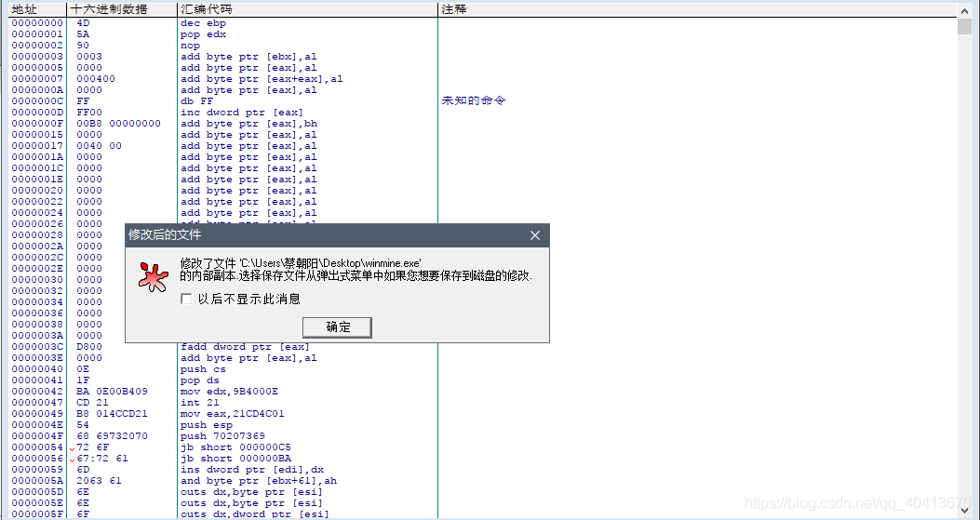The width and height of the screenshot is (980, 520).
Task: Select address 0000000F
Action: click(x=37, y=124)
